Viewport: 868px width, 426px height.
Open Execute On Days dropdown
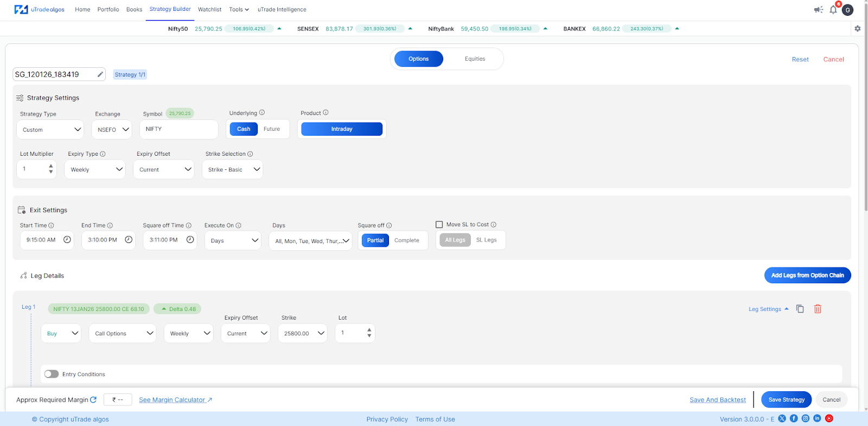tap(233, 240)
